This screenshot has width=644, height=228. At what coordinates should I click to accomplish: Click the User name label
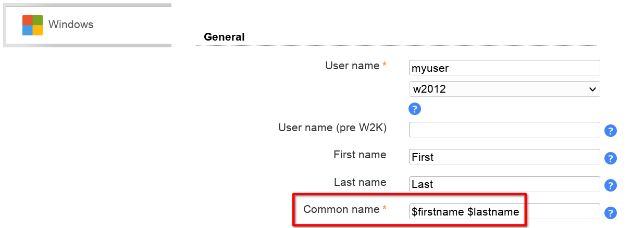(x=352, y=66)
